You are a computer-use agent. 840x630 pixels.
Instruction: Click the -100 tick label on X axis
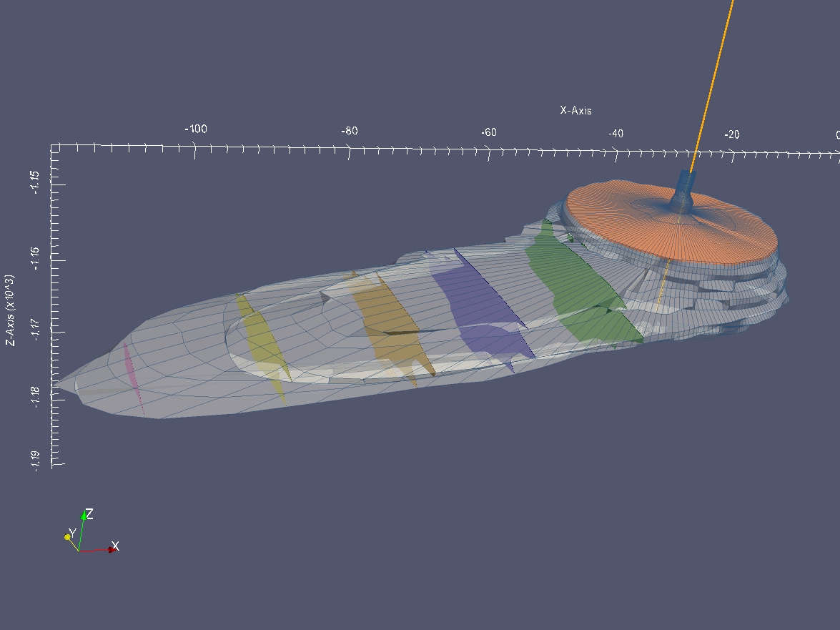[196, 129]
